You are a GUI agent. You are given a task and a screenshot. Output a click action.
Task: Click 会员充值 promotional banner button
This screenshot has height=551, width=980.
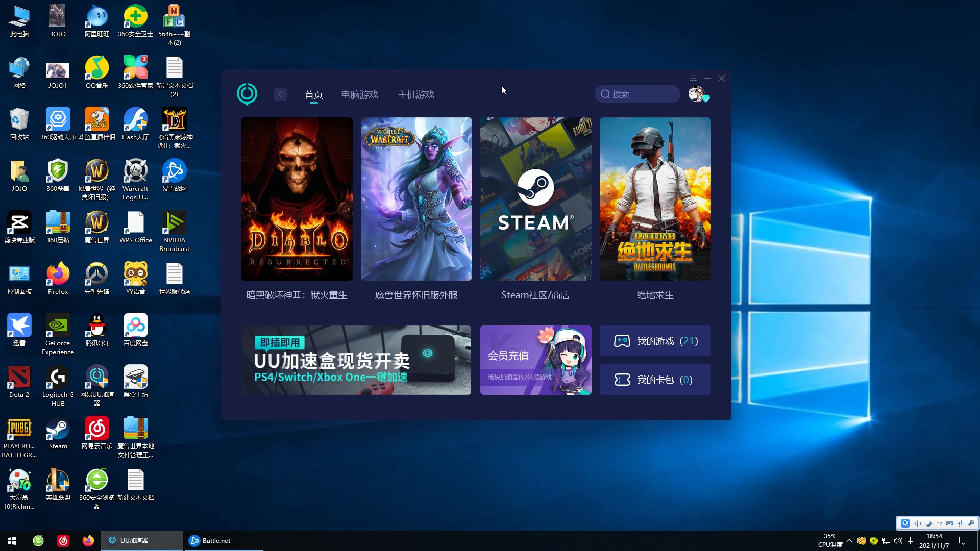[x=535, y=360]
